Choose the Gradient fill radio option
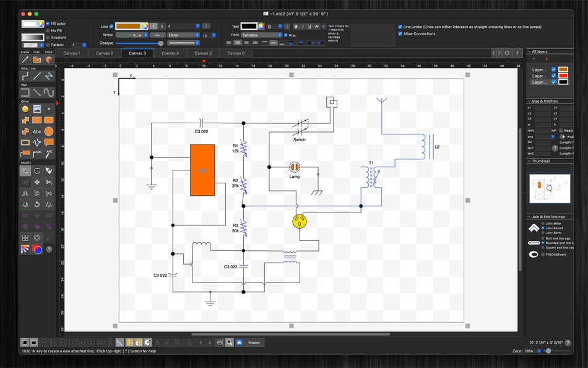Image resolution: width=588 pixels, height=368 pixels. click(x=48, y=38)
